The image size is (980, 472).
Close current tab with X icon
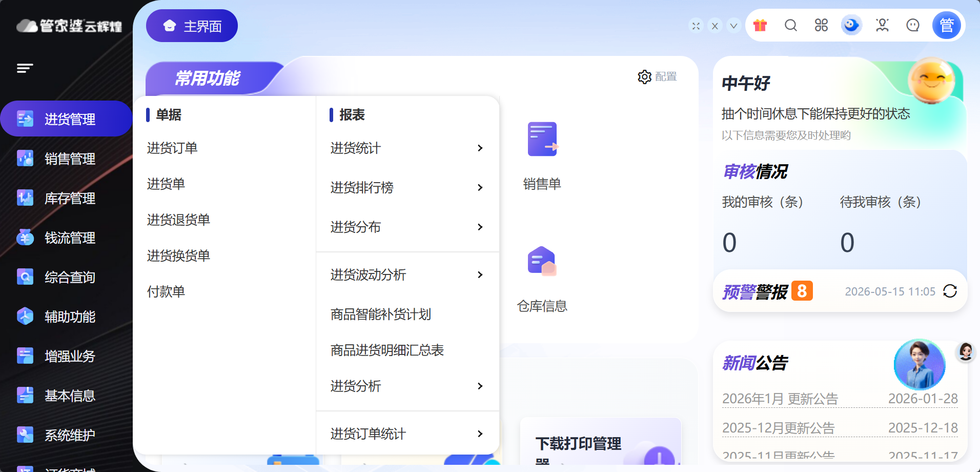[714, 26]
